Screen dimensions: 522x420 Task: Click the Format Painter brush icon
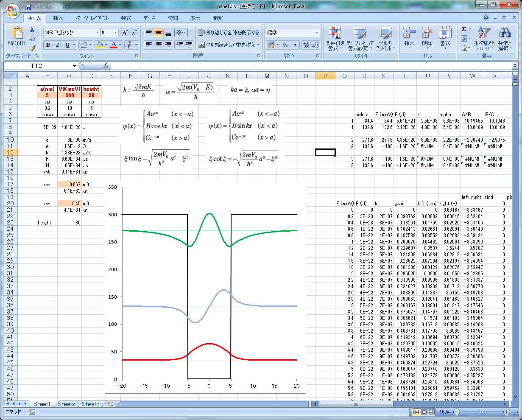32,48
